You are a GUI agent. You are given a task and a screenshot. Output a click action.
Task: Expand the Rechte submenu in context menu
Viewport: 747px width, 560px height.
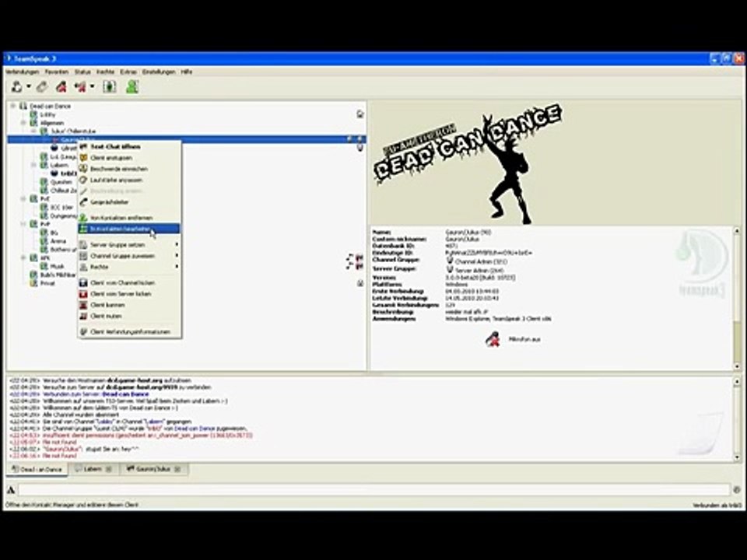129,267
